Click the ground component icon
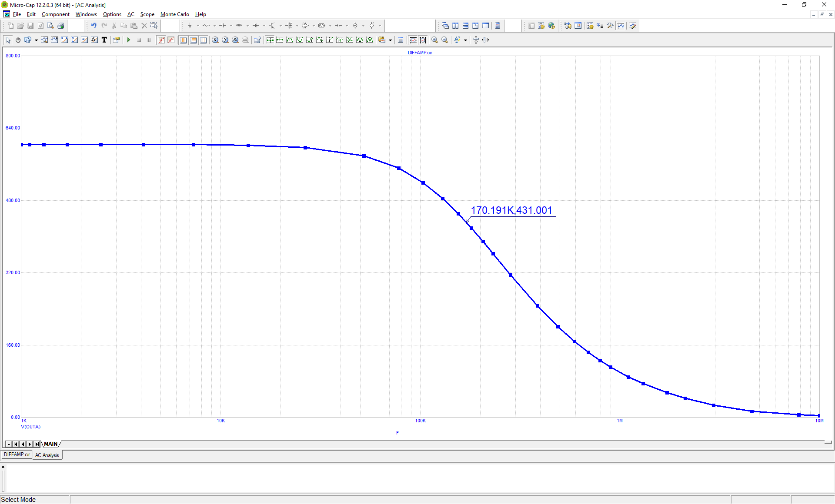Image resolution: width=835 pixels, height=504 pixels. coord(190,26)
